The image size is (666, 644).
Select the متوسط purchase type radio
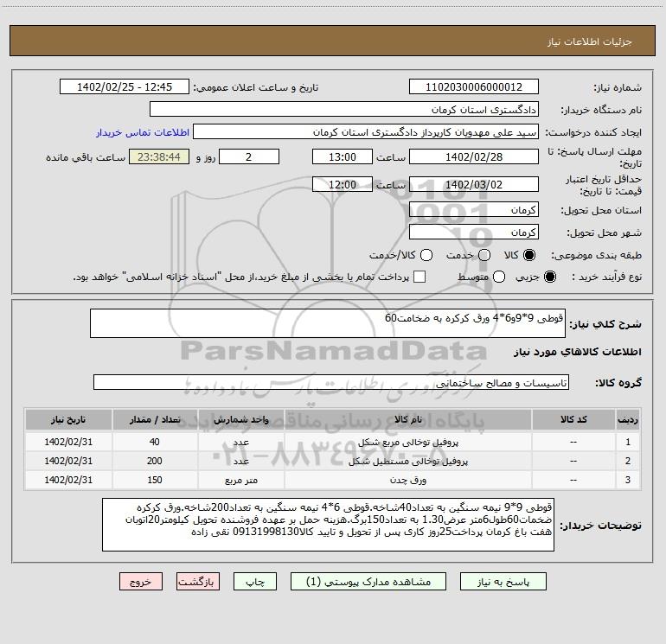point(499,277)
